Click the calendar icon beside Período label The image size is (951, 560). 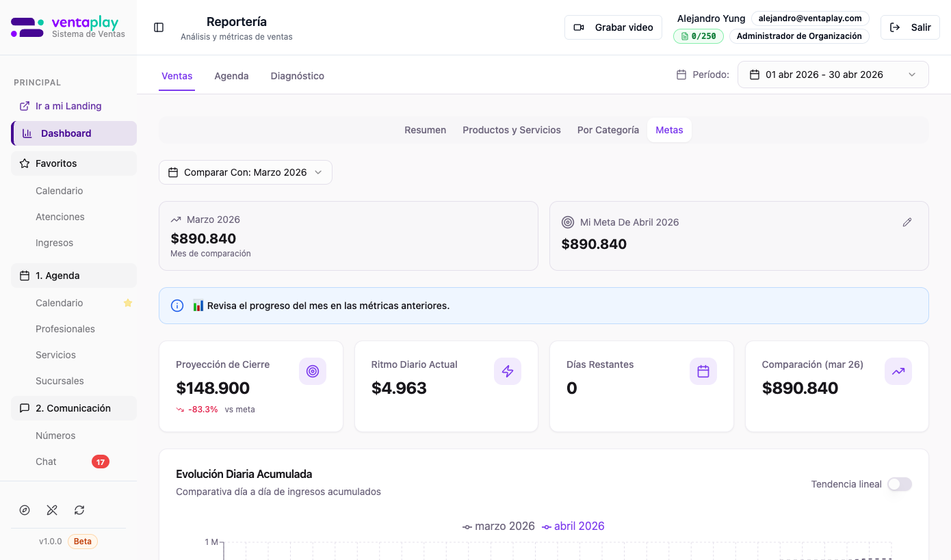tap(681, 75)
